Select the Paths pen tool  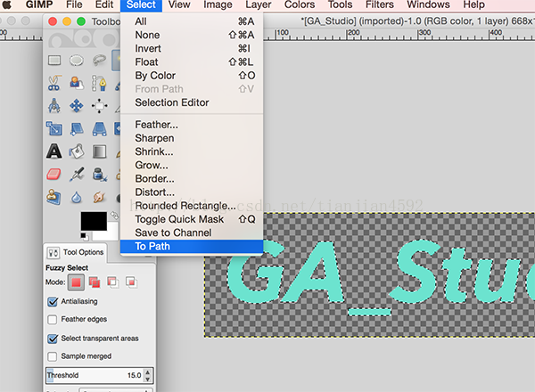(99, 83)
